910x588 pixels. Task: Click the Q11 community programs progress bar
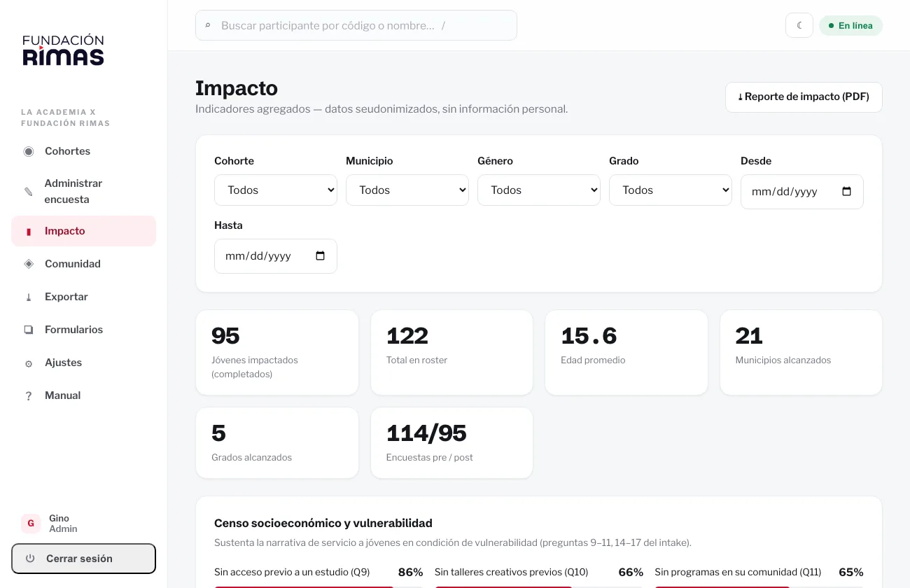(759, 587)
